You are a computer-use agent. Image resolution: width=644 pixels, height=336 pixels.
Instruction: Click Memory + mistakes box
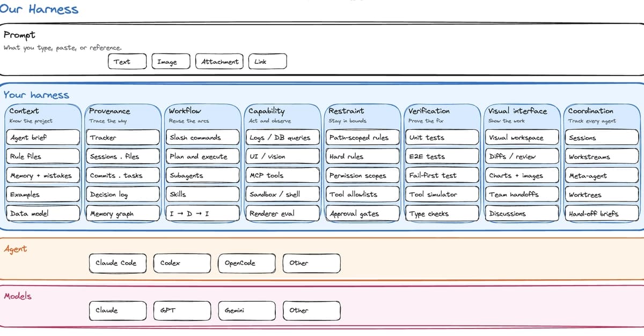pyautogui.click(x=43, y=175)
